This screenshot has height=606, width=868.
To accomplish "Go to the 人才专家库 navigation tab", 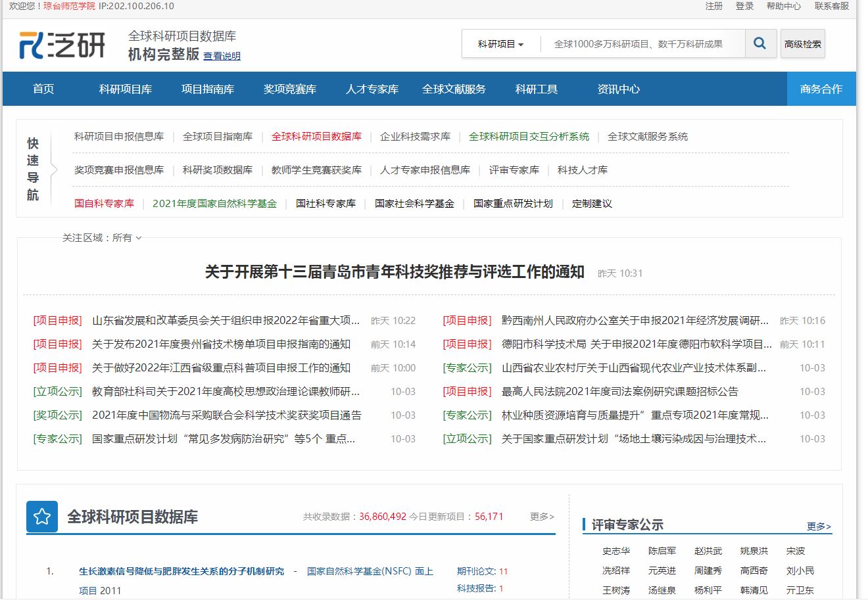I will pyautogui.click(x=372, y=89).
